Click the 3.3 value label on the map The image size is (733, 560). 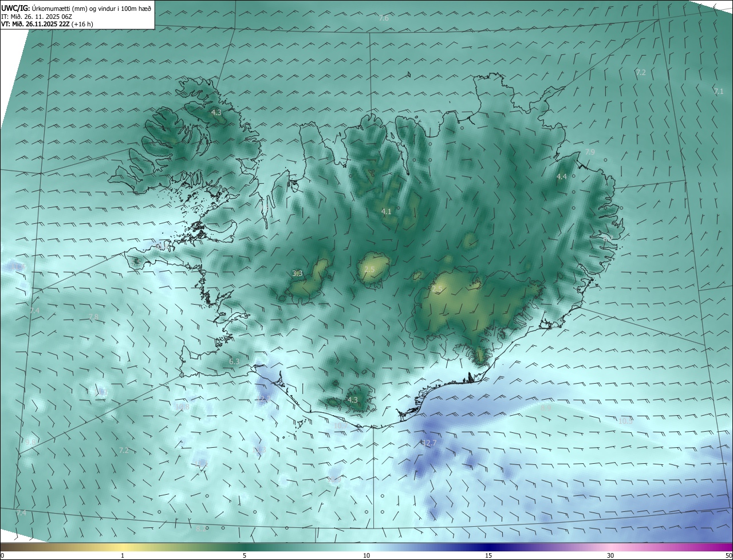[x=297, y=274]
